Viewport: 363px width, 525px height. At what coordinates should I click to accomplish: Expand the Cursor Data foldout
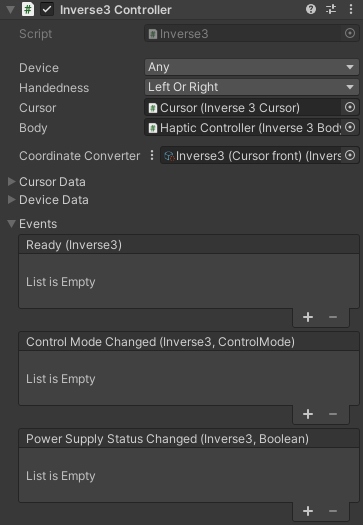pos(11,182)
